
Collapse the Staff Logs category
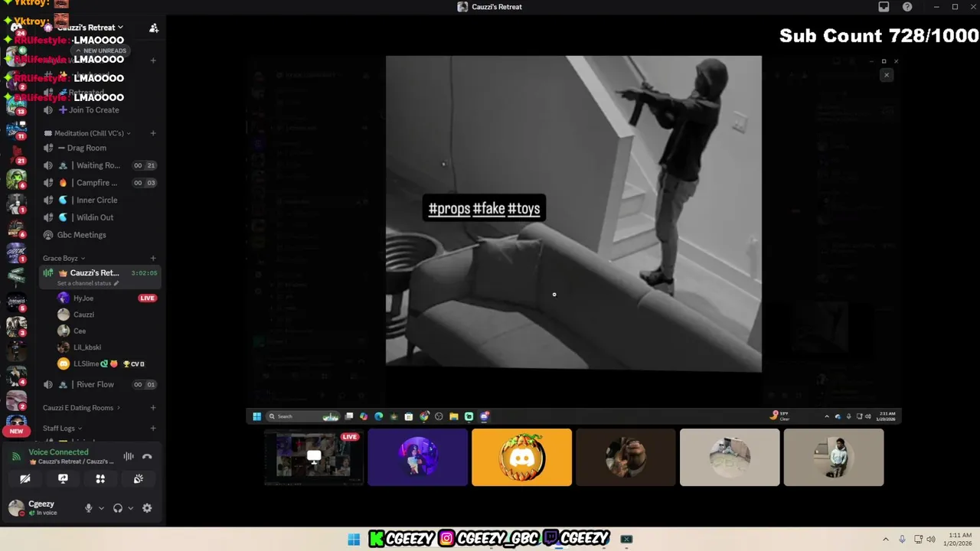point(62,429)
